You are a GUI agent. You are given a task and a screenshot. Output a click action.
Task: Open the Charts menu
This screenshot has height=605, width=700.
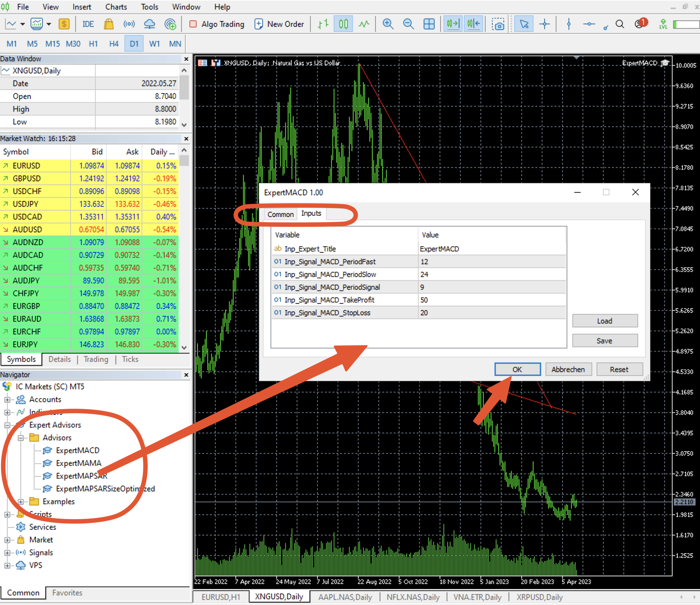[116, 7]
